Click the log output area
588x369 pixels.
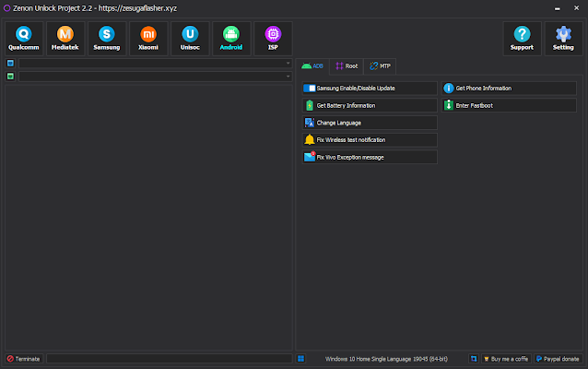pyautogui.click(x=149, y=218)
